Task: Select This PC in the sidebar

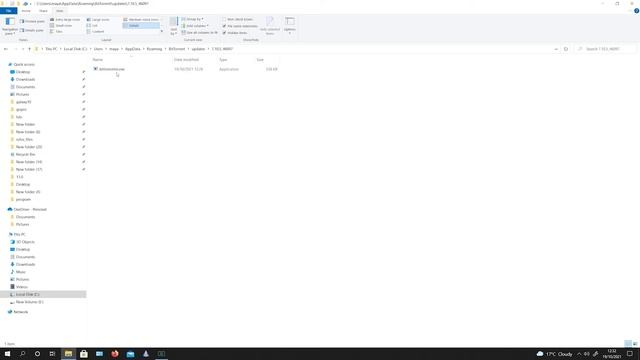Action: (x=19, y=234)
